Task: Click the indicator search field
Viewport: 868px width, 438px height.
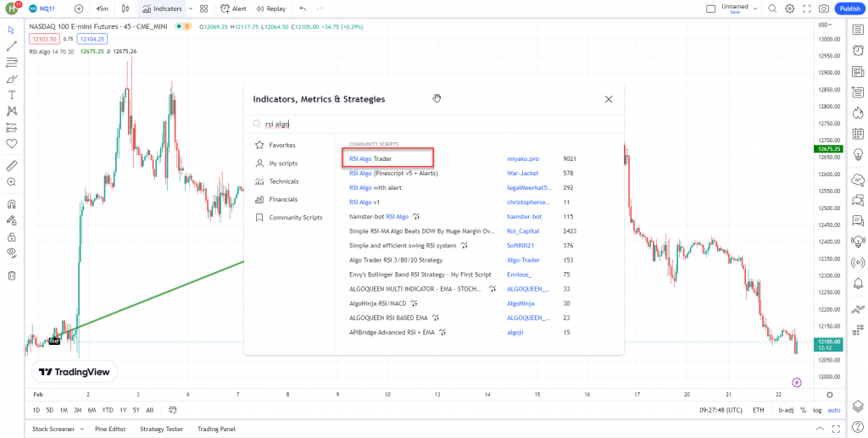Action: [433, 125]
